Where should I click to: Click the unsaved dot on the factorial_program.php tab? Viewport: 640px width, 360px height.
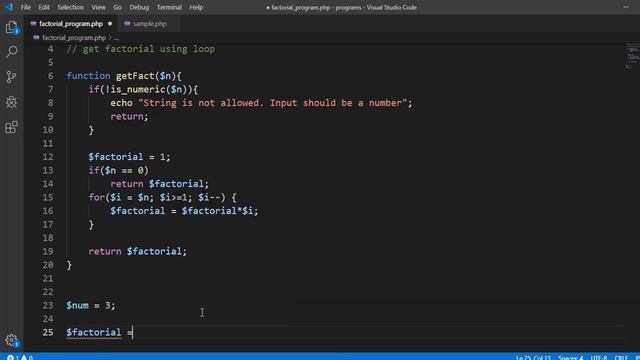(x=110, y=24)
